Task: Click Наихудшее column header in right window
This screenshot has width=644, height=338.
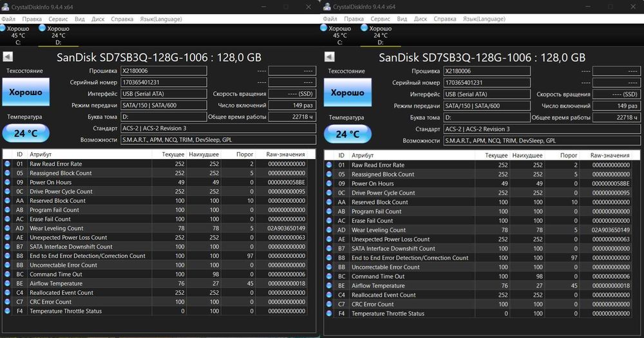Action: [527, 155]
